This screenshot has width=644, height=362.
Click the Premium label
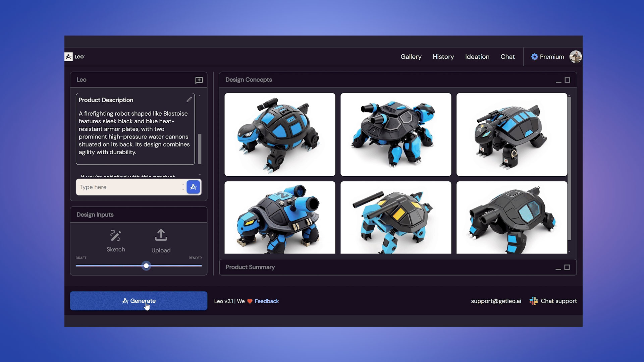pos(552,57)
